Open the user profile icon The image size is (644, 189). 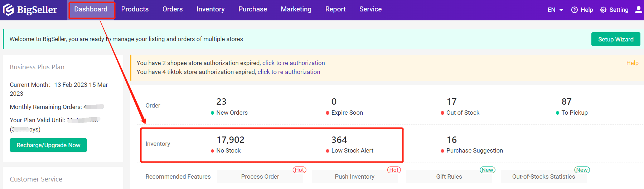[638, 10]
